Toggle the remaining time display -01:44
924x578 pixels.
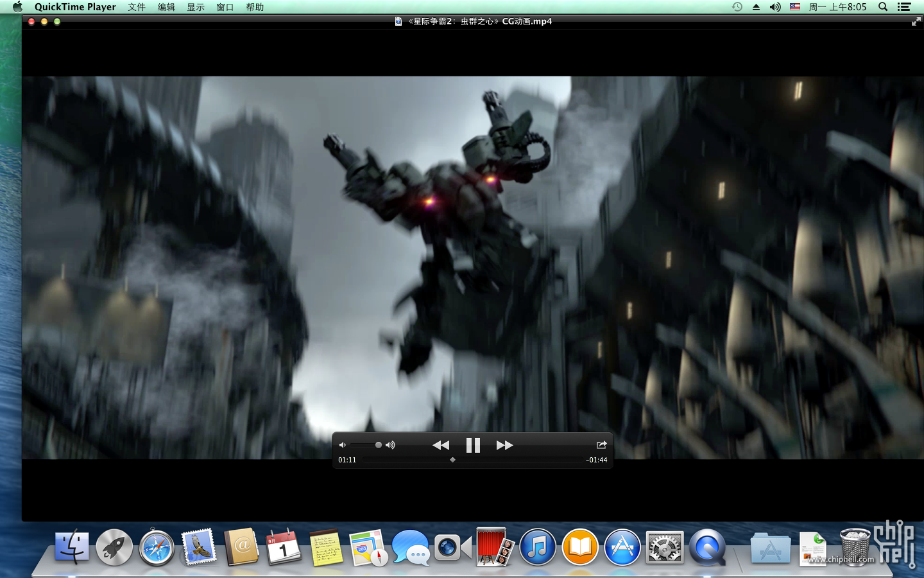[597, 460]
